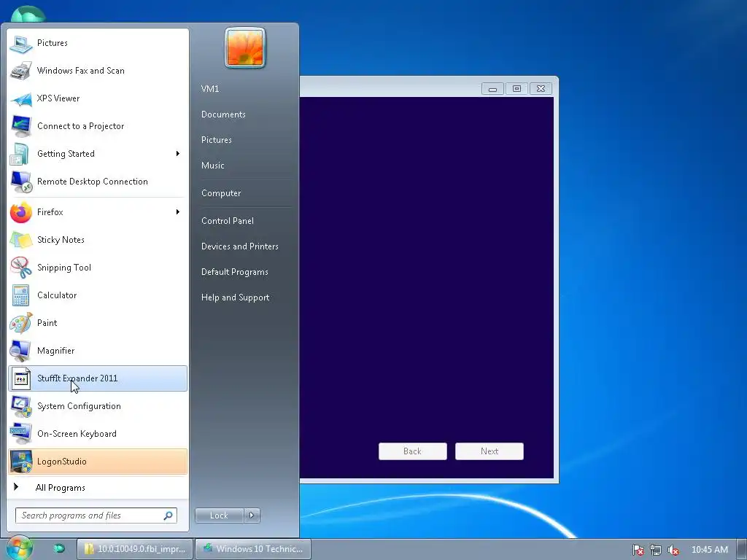Expand Firefox jump list arrow
Viewport: 747px width, 560px height.
point(178,212)
